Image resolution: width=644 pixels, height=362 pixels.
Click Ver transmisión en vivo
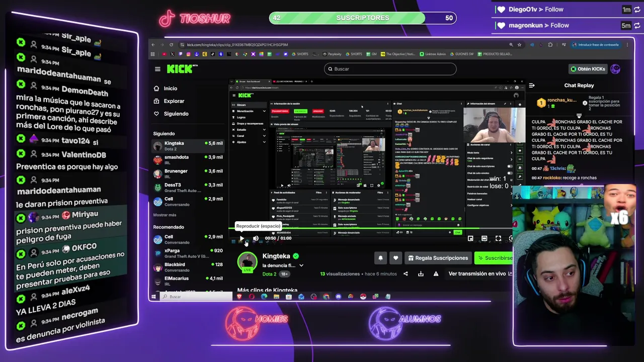click(480, 274)
